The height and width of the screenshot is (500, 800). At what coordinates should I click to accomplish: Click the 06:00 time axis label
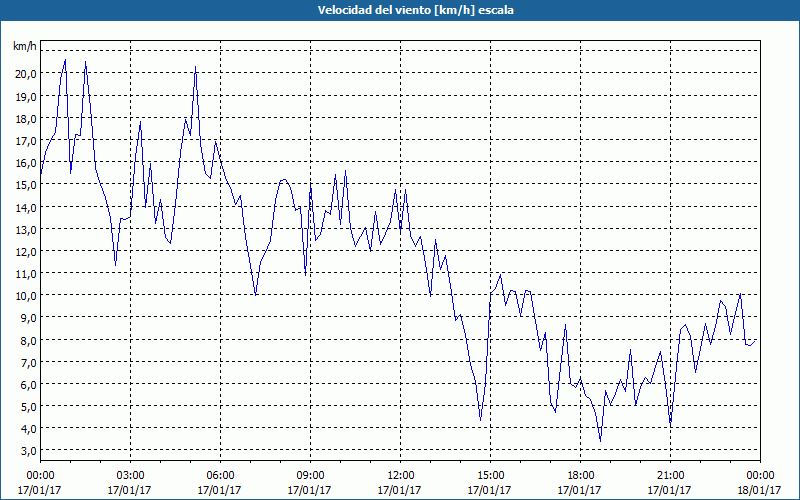coord(220,476)
